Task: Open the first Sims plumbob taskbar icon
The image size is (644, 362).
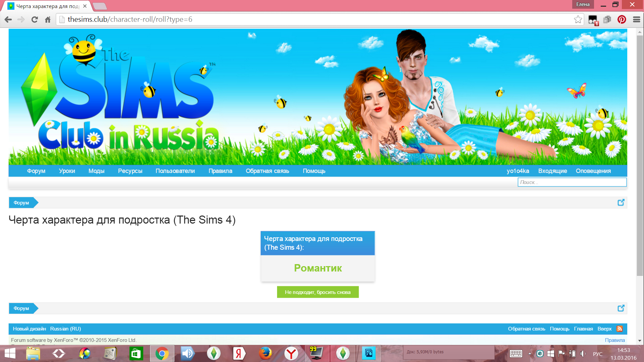Action: coord(214,353)
